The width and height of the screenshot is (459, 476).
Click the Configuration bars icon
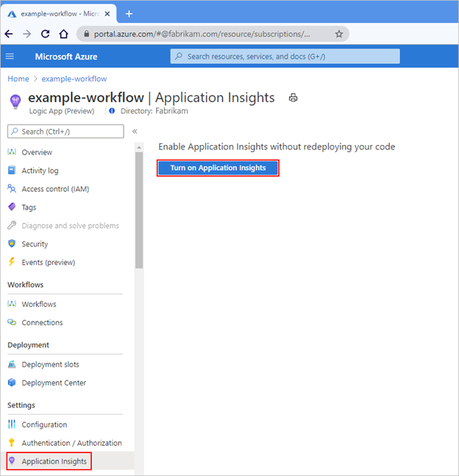tap(12, 424)
